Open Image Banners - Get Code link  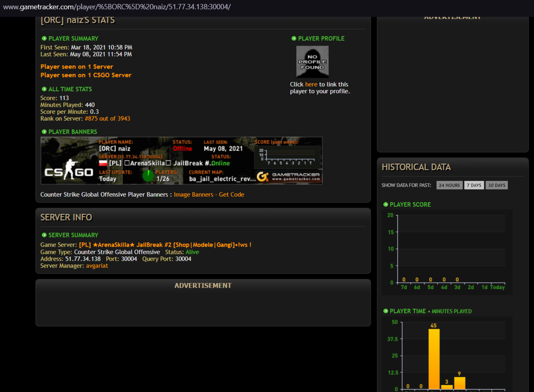209,195
